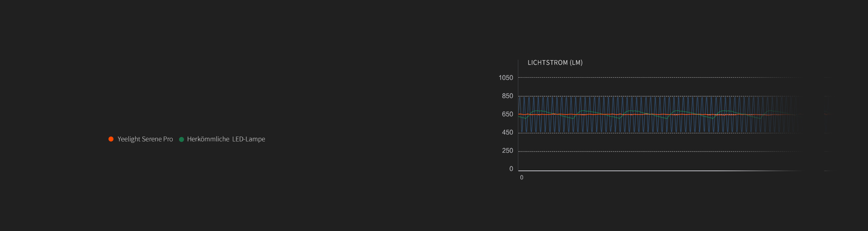This screenshot has height=231, width=868.
Task: Click the green Herkömmliche LED-Lampe legend dot
Action: [x=181, y=139]
